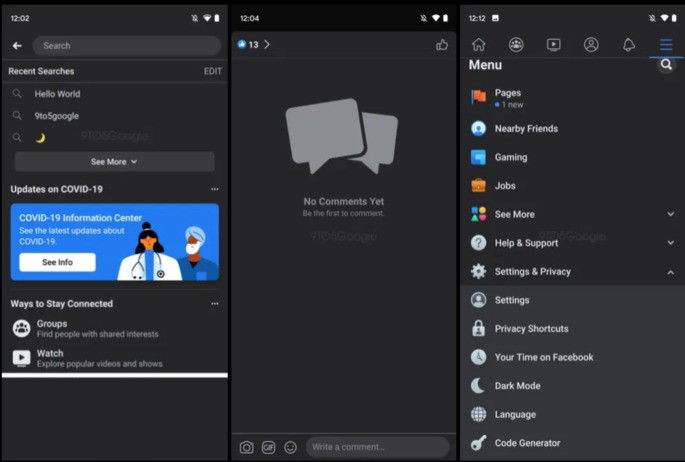
Task: Expand Help & Support section
Action: [x=572, y=243]
